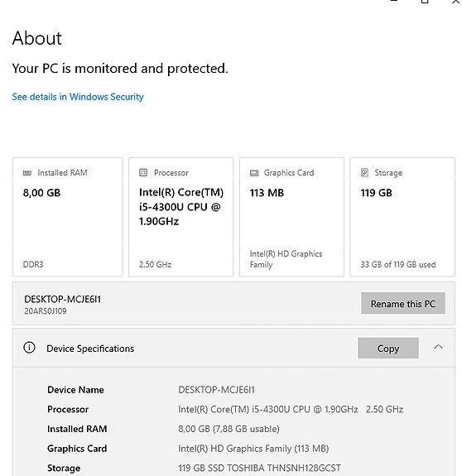Click the Processor card chip icon
Screen dimensions: 462x476
(143, 173)
